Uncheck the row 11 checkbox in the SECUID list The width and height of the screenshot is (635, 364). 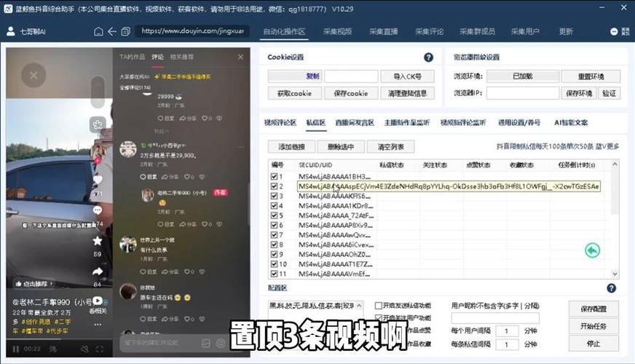(x=274, y=274)
